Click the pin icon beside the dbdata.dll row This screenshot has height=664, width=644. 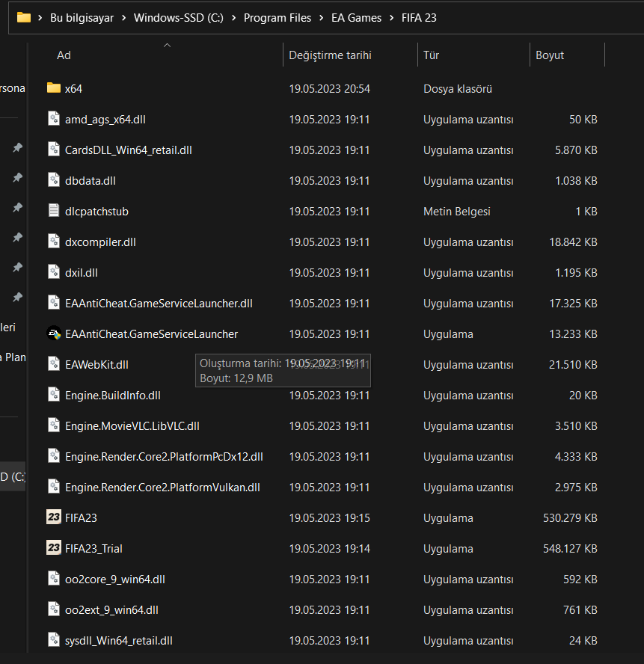tap(17, 178)
